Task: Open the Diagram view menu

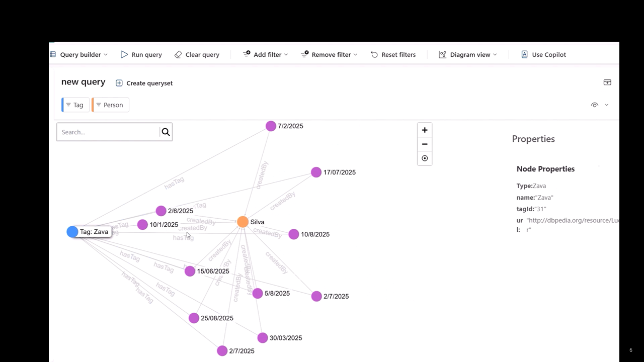Action: [468, 54]
